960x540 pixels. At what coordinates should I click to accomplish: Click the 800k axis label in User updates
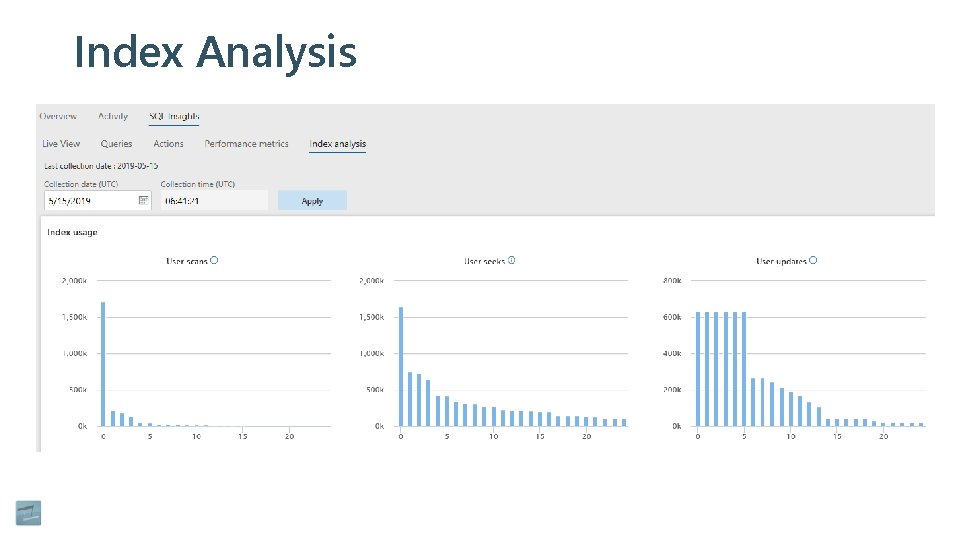point(672,280)
